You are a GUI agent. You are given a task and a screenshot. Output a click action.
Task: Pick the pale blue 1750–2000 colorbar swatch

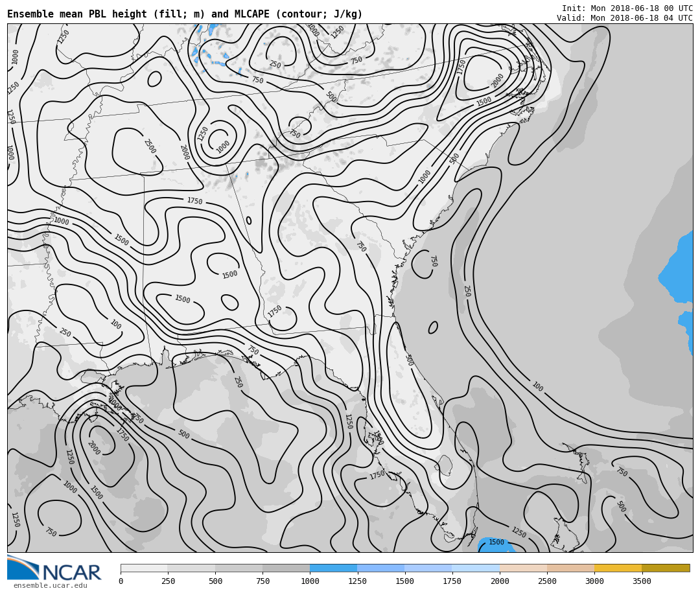tap(476, 568)
